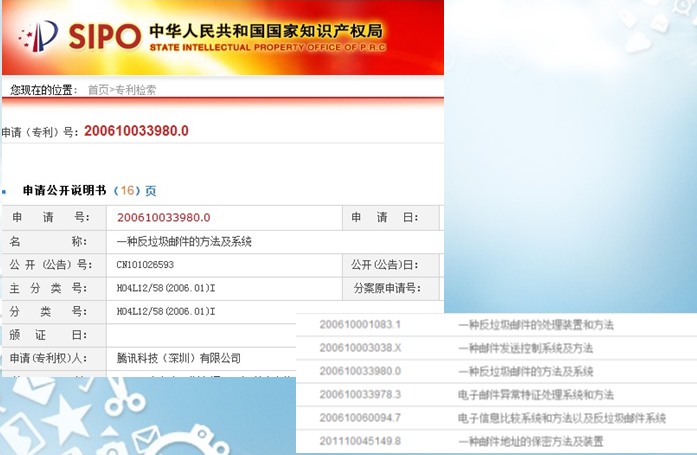The height and width of the screenshot is (455, 697).
Task: Click the SIPO logo emblem
Action: (x=38, y=36)
